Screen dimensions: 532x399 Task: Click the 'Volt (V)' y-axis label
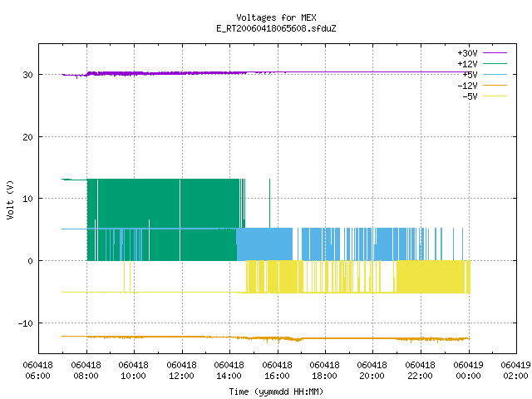point(10,199)
